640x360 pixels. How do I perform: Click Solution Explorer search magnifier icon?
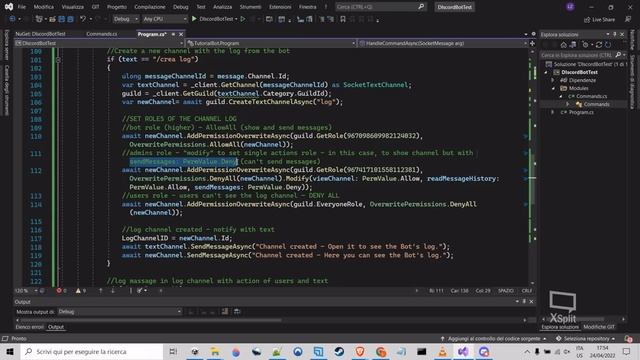[x=618, y=55]
